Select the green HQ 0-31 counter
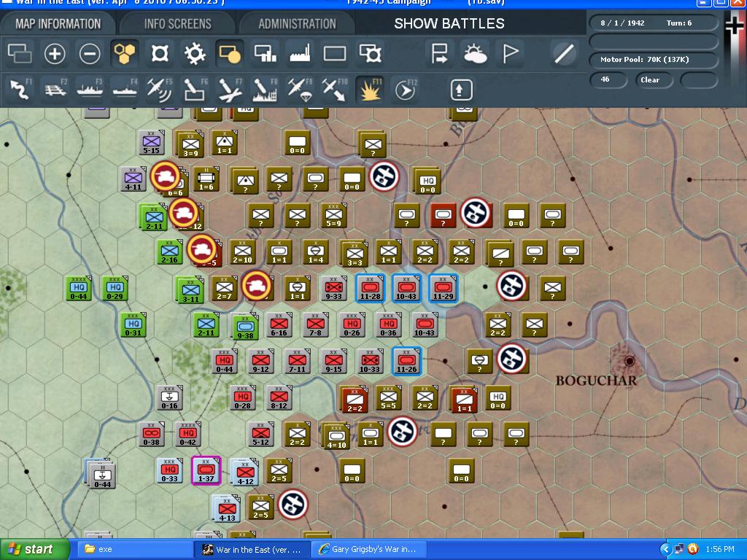The width and height of the screenshot is (747, 560). pyautogui.click(x=133, y=324)
